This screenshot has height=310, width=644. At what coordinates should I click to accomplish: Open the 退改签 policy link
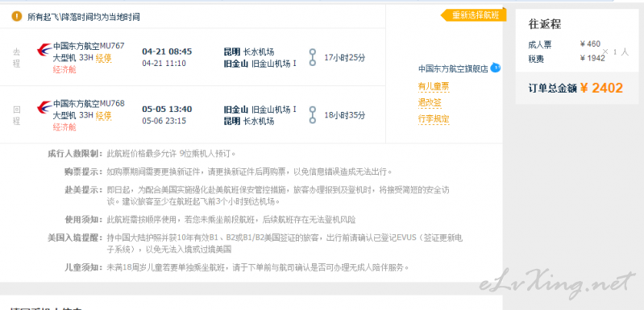pos(430,103)
